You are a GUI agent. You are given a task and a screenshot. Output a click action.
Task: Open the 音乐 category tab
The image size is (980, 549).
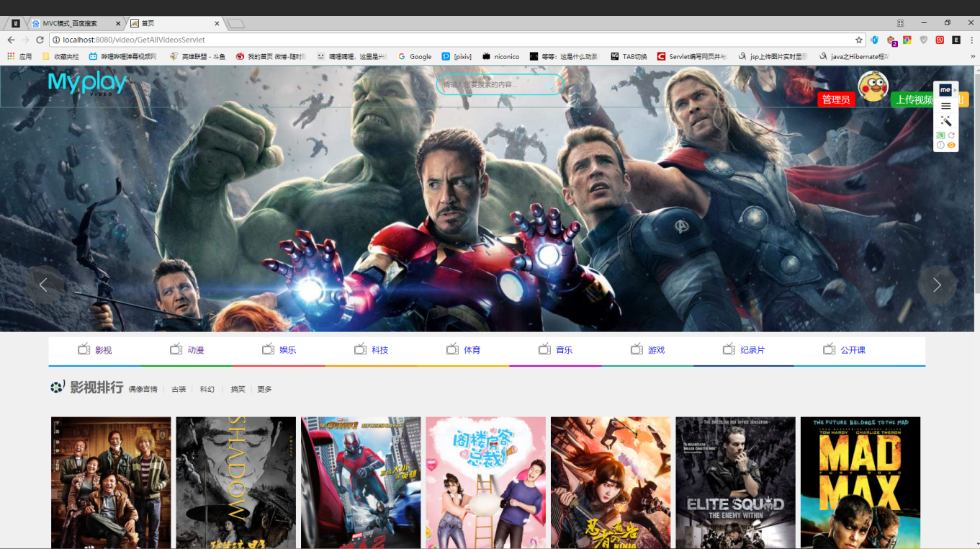[556, 350]
